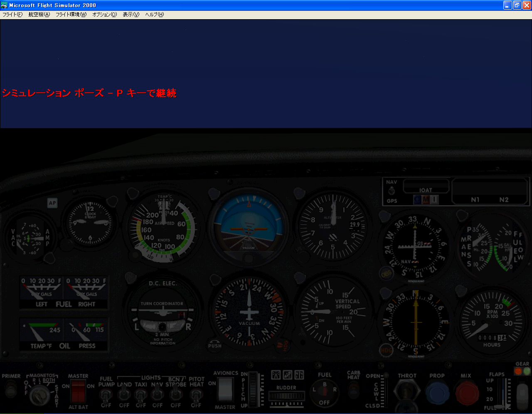Click the IOAT temperature display
The height and width of the screenshot is (414, 532).
tap(426, 186)
